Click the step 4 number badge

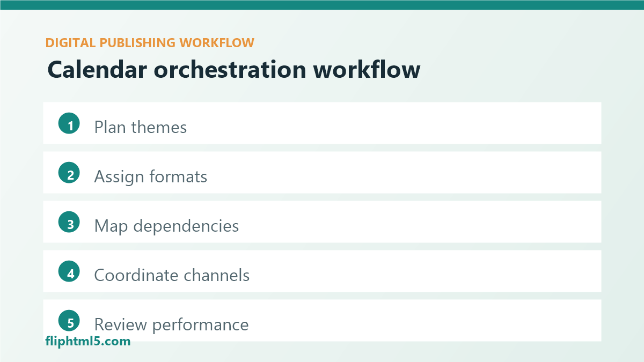tap(69, 272)
